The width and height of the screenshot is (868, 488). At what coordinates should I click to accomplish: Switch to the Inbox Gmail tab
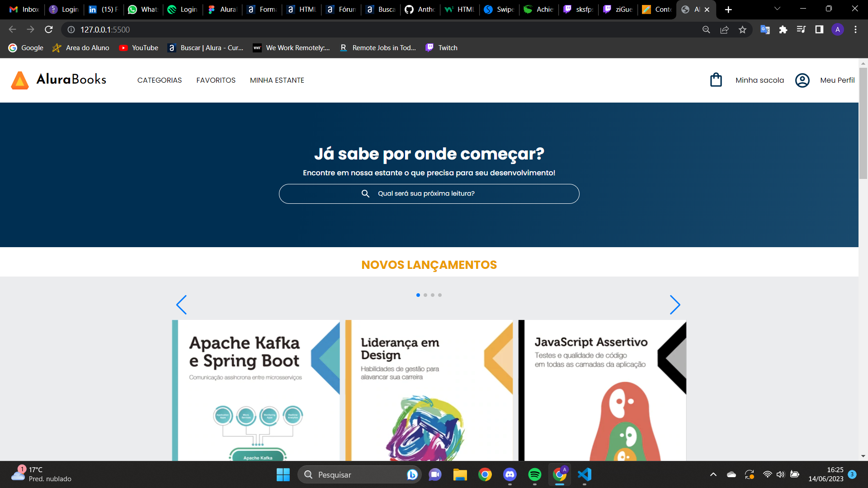coord(24,9)
